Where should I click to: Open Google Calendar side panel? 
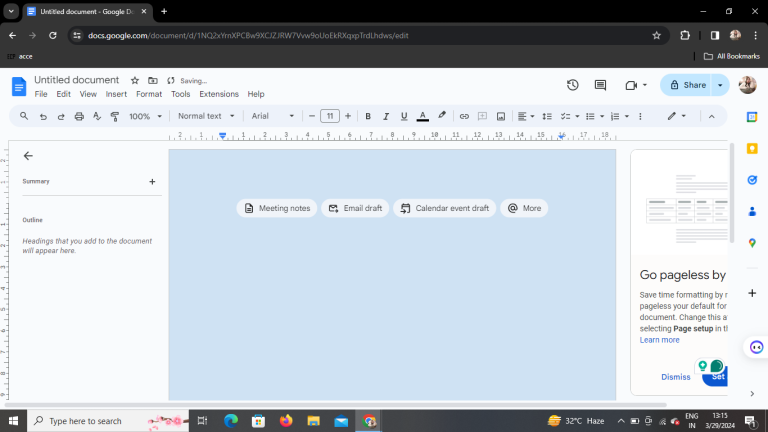tap(752, 117)
